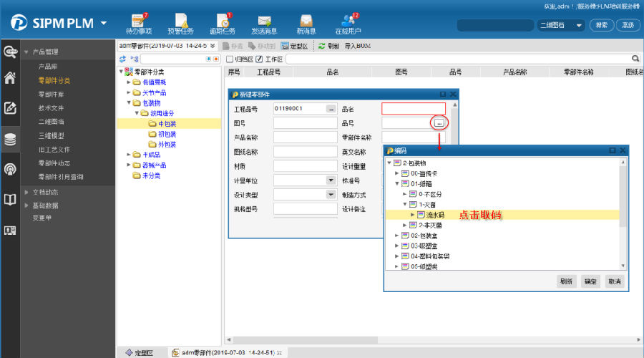Open the 预警任务 warning tasks icon
The width and height of the screenshot is (644, 358).
tap(180, 23)
